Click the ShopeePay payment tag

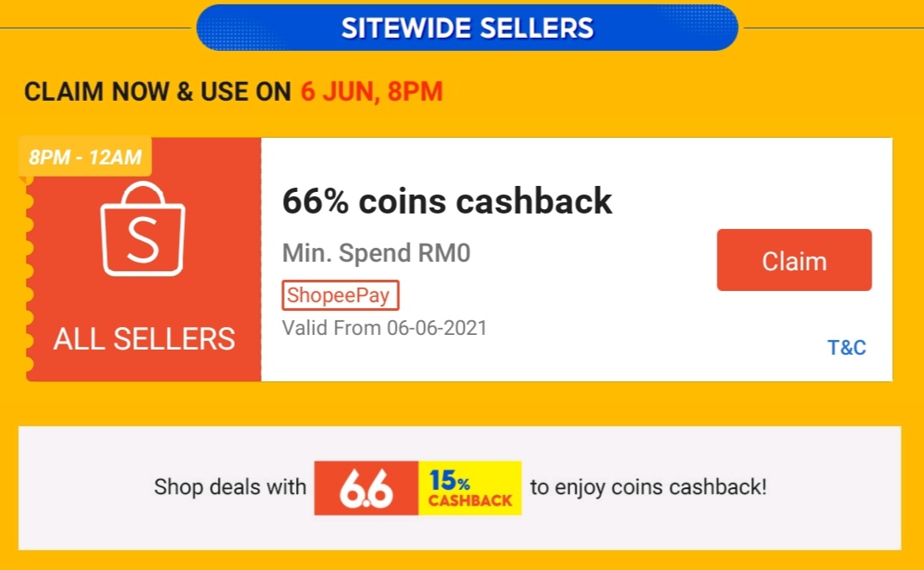(x=340, y=296)
